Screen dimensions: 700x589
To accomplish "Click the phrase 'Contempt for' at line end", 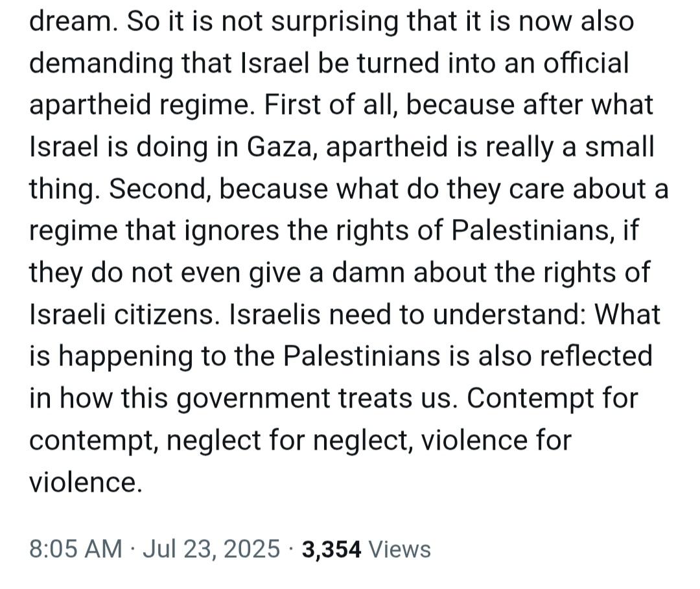I will [x=553, y=398].
